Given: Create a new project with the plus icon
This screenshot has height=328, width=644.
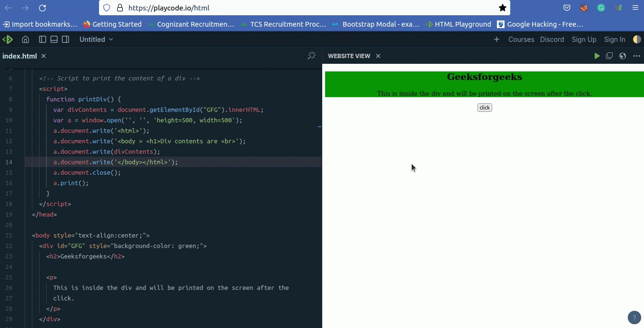Looking at the screenshot, I should pos(496,40).
